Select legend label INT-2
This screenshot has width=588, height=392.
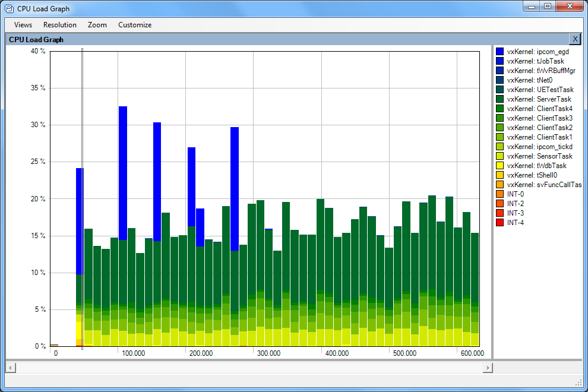tap(516, 203)
